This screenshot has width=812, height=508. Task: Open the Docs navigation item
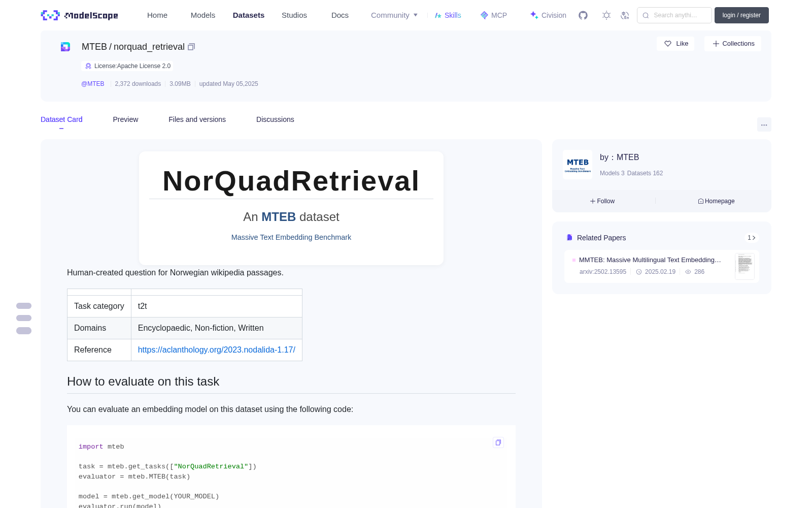coord(340,15)
